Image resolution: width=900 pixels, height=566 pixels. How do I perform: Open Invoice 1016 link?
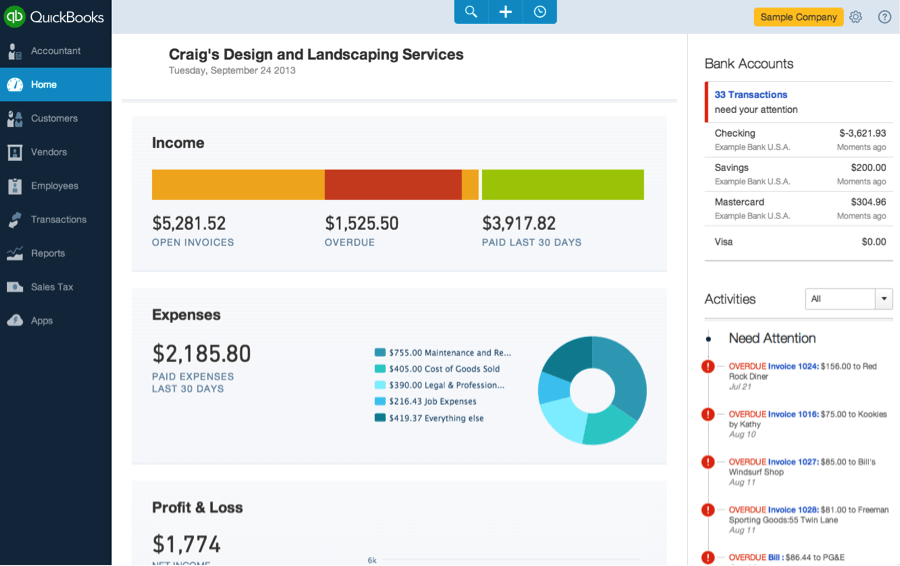pos(794,414)
